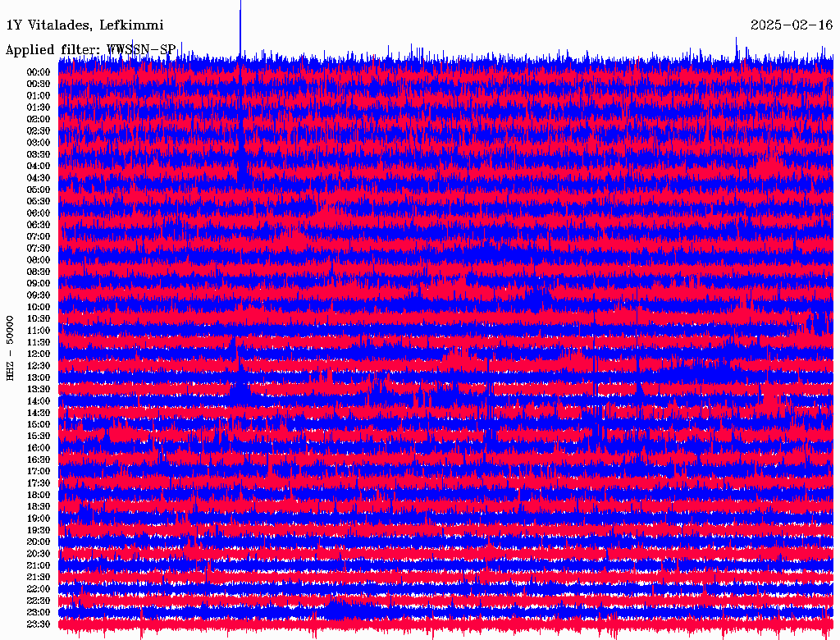Select the 17:30 time label

(x=39, y=483)
